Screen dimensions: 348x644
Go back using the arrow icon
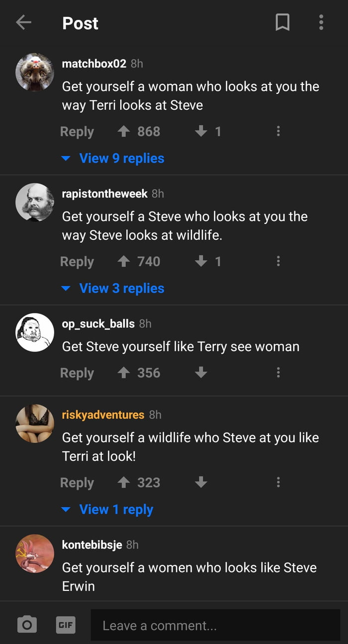point(23,22)
